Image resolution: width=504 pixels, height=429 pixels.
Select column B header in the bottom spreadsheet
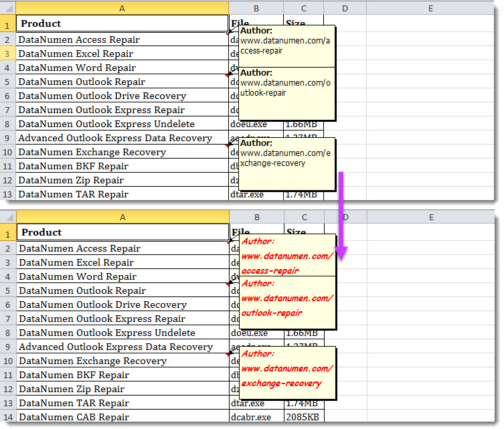click(x=257, y=218)
